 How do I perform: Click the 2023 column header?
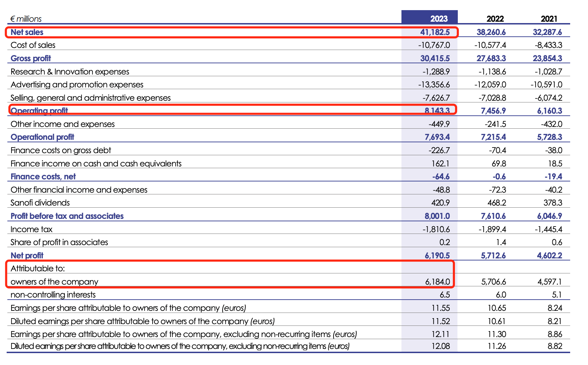(439, 19)
